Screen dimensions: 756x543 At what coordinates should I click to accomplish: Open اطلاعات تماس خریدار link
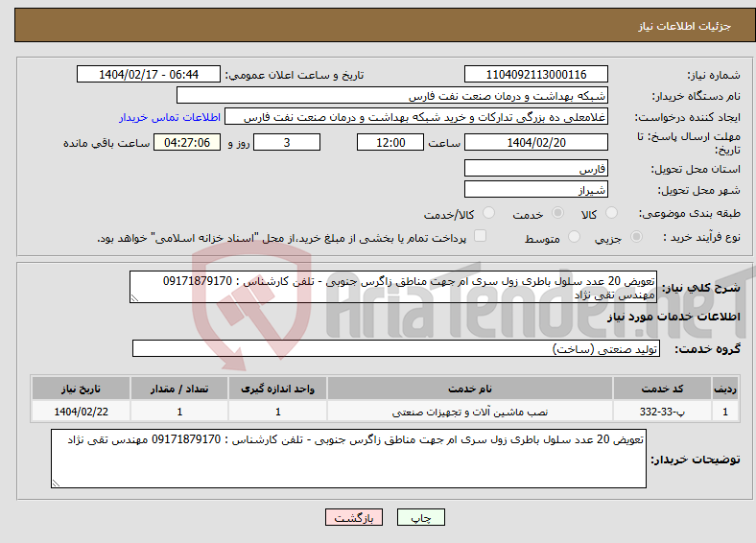point(169,117)
